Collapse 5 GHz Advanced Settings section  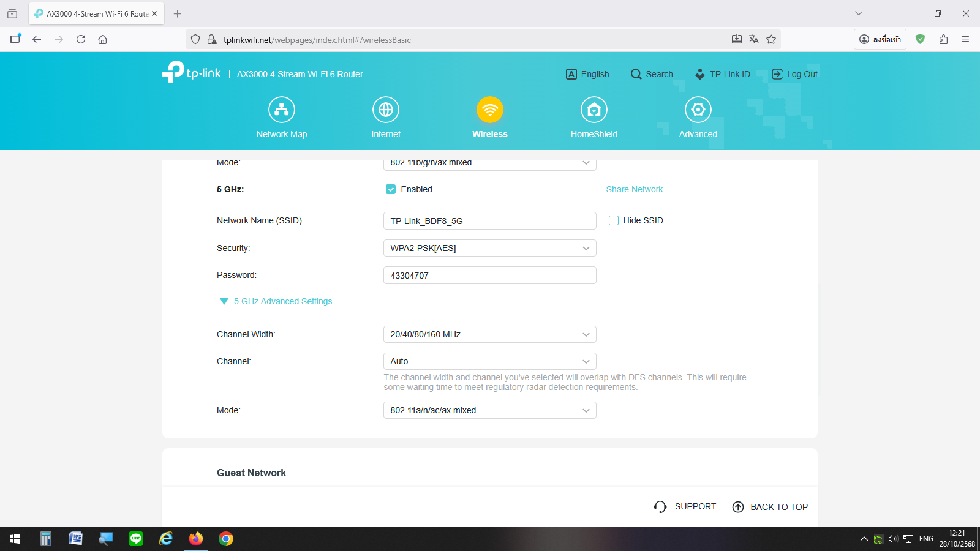224,301
